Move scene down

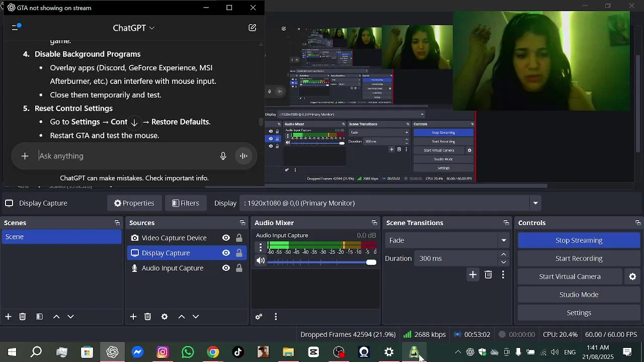(x=70, y=317)
